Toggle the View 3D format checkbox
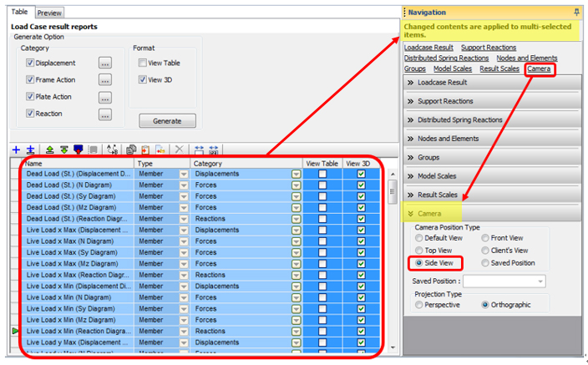The width and height of the screenshot is (588, 365). pyautogui.click(x=142, y=79)
